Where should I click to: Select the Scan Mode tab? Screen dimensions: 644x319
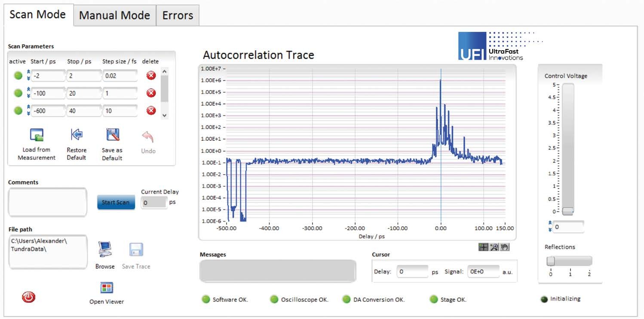pos(38,14)
